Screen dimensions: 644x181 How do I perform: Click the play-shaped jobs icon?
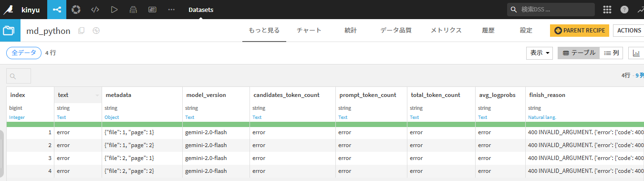pos(114,10)
